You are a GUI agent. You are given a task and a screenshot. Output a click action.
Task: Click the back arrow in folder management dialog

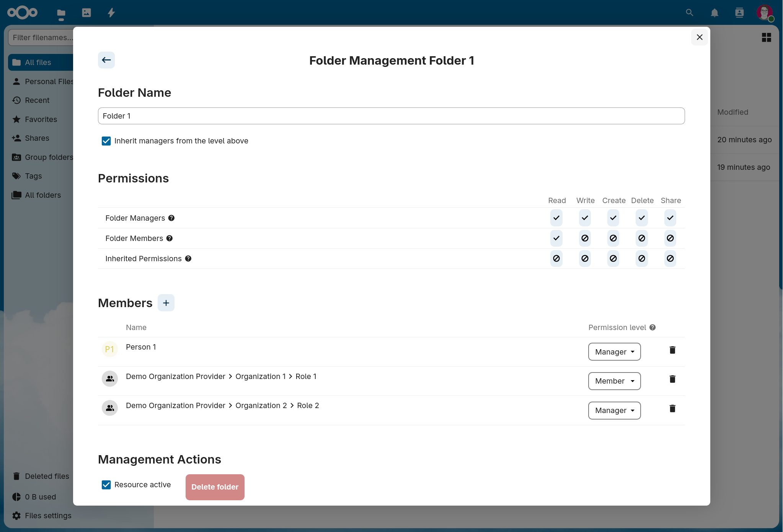click(106, 60)
